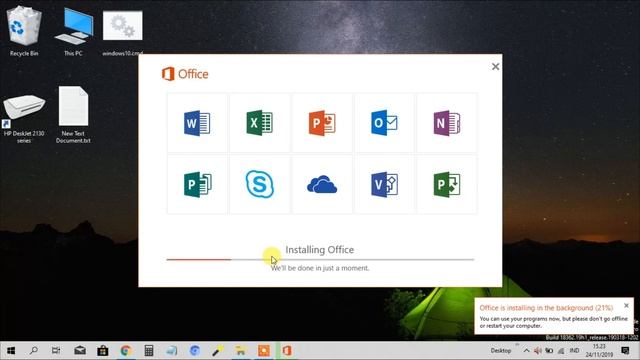Open Mail app from taskbar
Viewport: 640px width, 360px height.
tap(80, 351)
